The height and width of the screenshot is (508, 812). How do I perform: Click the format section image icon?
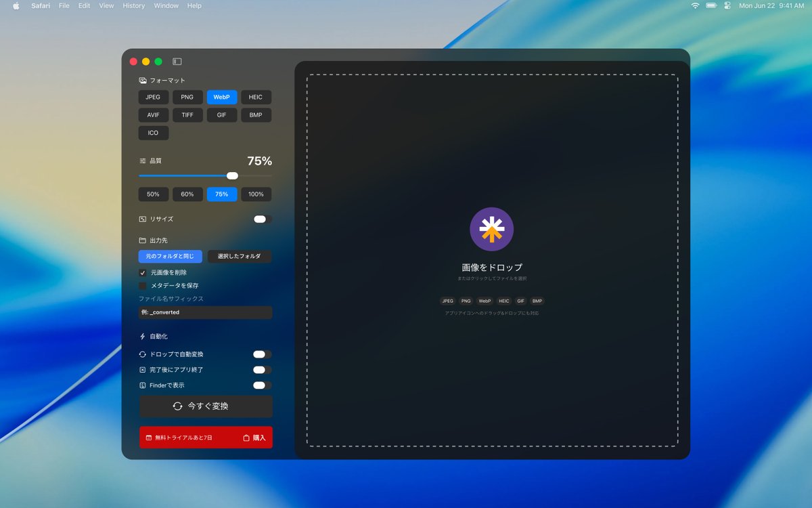pos(143,81)
